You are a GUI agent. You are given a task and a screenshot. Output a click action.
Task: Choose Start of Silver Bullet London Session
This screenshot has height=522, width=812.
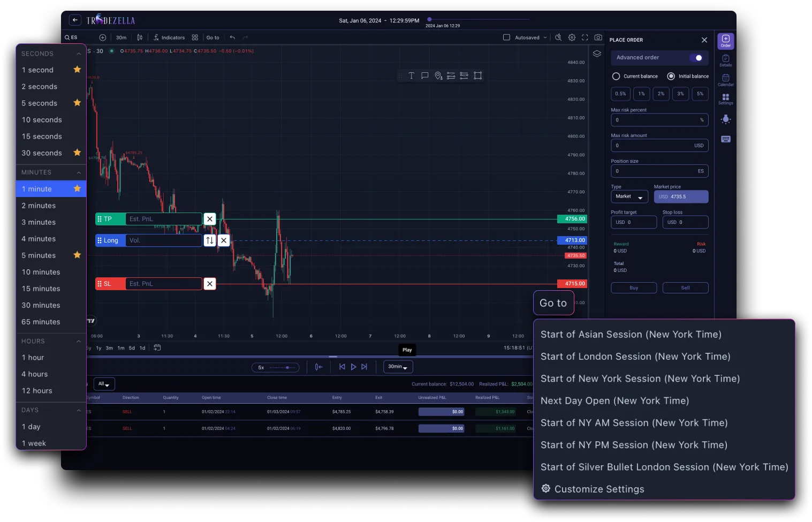[x=664, y=467]
